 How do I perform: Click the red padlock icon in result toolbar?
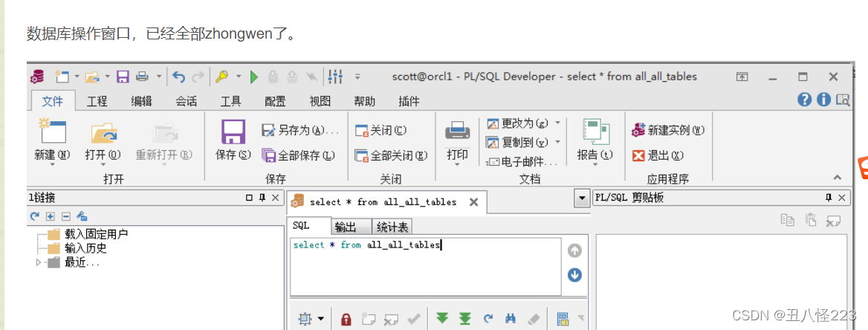(346, 319)
